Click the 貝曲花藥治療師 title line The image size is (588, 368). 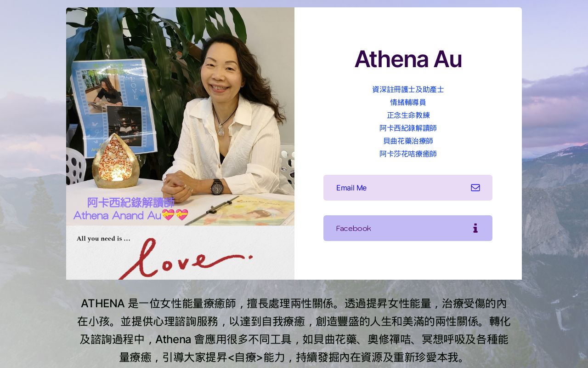[x=408, y=141]
